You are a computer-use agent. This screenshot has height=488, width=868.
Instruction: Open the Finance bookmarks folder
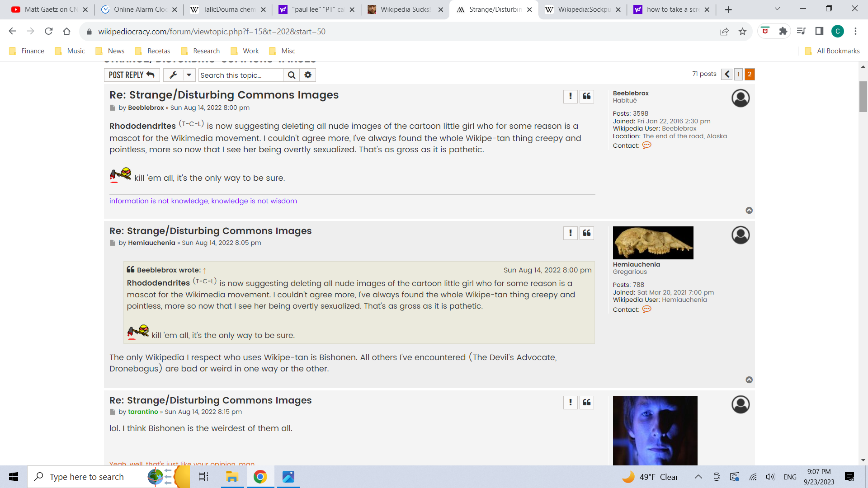(x=27, y=51)
